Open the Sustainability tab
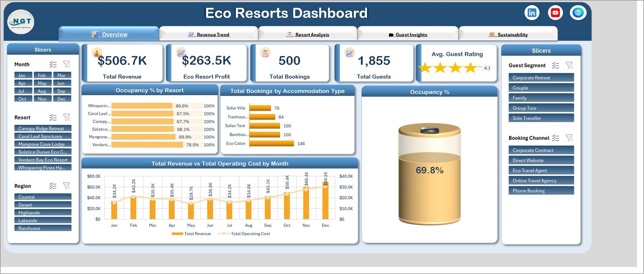644x274 pixels. click(x=508, y=34)
